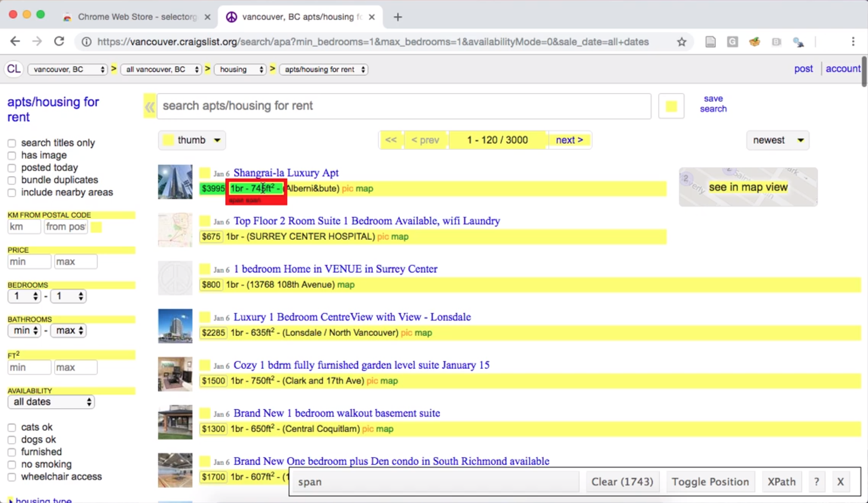The height and width of the screenshot is (503, 868).
Task: Open a new browser tab
Action: point(398,17)
